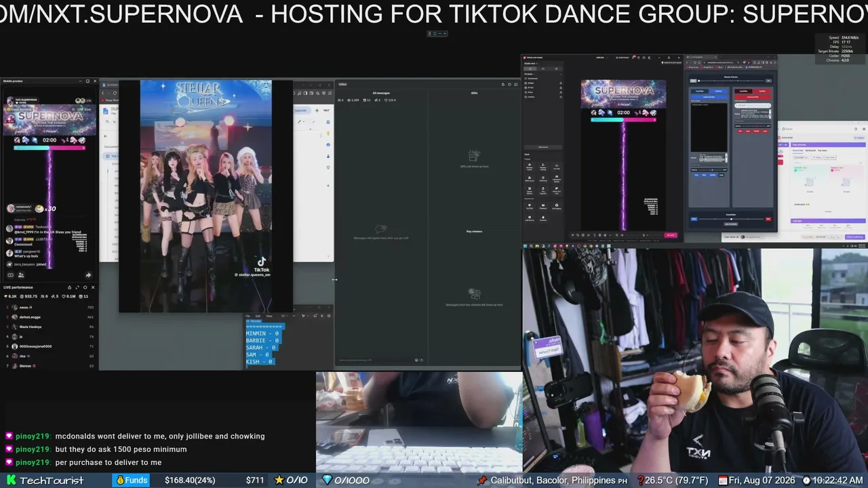The height and width of the screenshot is (488, 868).
Task: Click the clock icon beside 10:22:42 AM
Action: pyautogui.click(x=806, y=480)
